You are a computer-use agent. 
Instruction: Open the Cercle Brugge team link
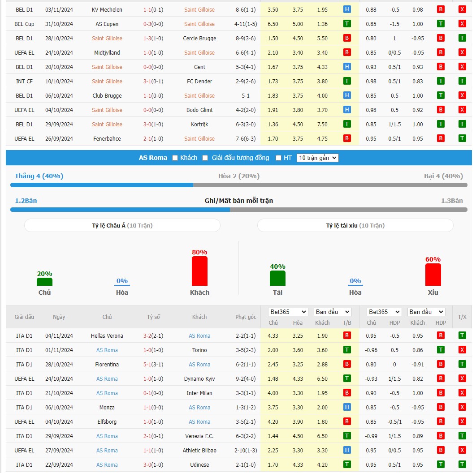click(x=199, y=39)
